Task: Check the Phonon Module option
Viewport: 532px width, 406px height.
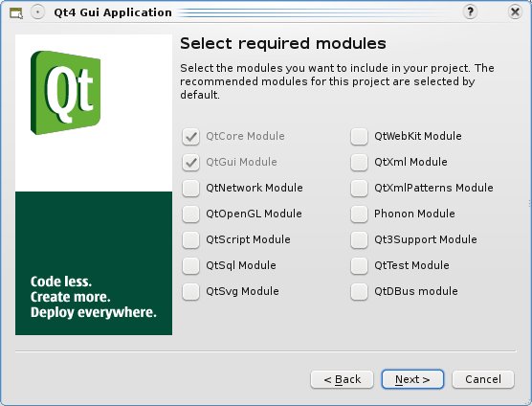Action: coord(359,214)
